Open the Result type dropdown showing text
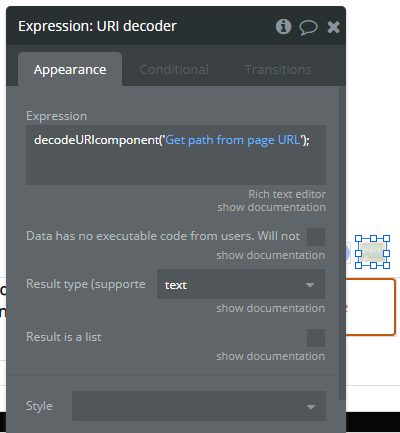The width and height of the screenshot is (400, 433). pos(241,284)
